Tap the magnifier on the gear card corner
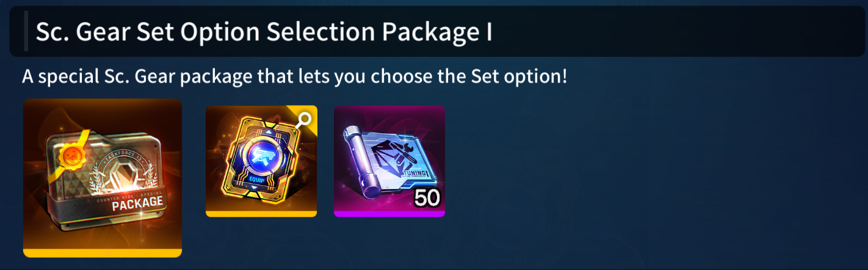 point(305,118)
